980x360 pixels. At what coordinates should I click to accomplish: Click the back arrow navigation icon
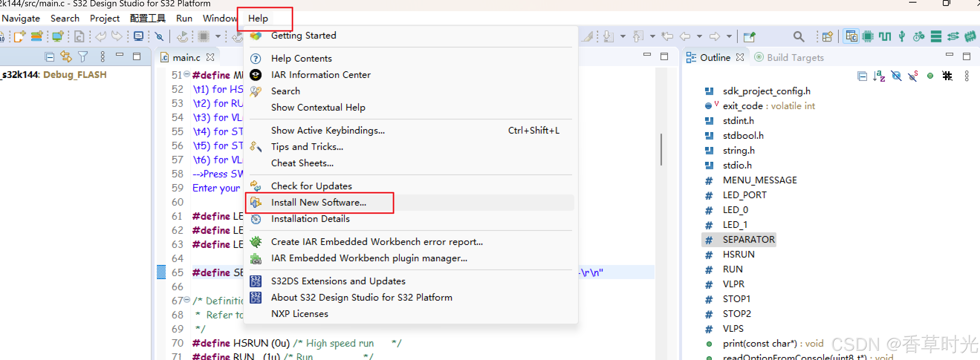(x=685, y=36)
